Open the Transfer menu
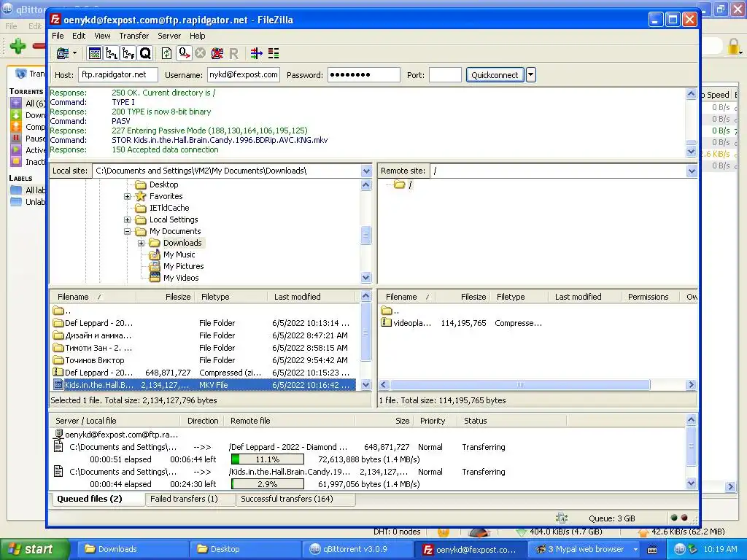747x560 pixels. coord(134,36)
